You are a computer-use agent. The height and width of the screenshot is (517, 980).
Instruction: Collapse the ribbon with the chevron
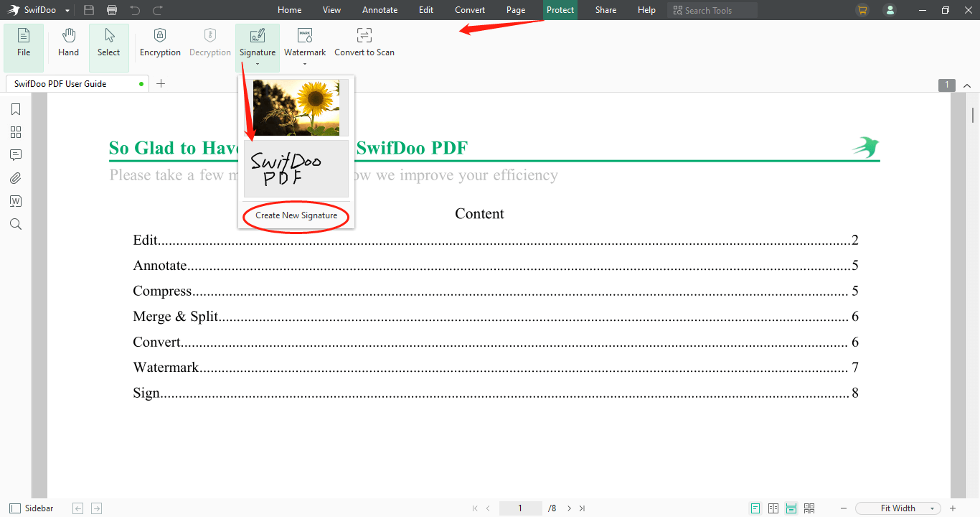coord(967,85)
